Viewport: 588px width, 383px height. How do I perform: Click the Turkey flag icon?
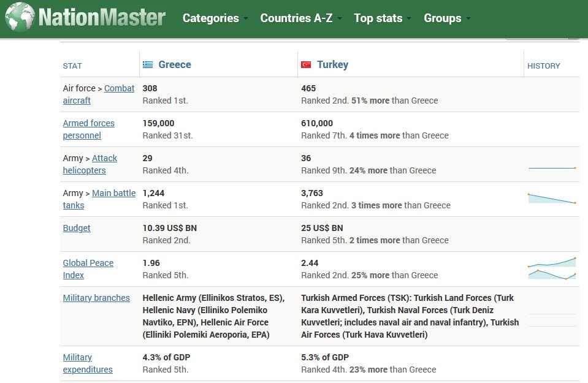point(306,65)
